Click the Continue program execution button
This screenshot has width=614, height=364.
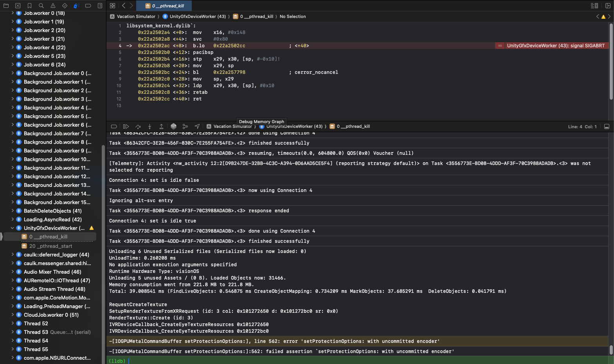tap(126, 127)
